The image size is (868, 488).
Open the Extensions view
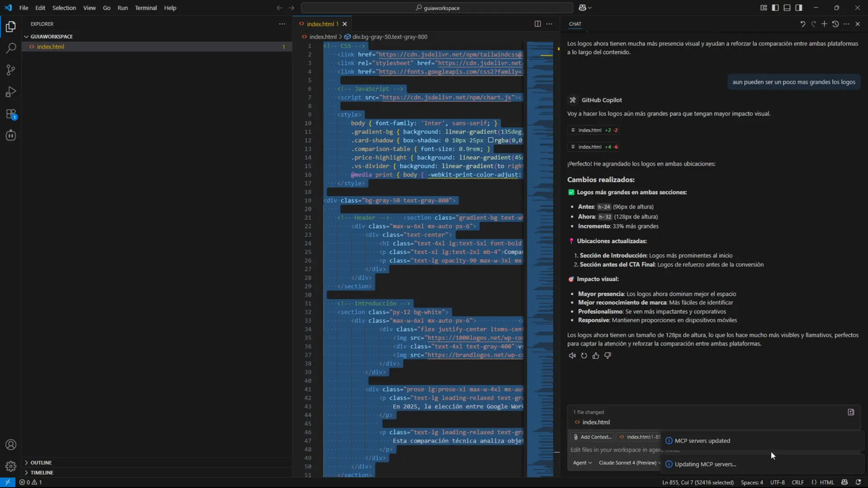(x=11, y=114)
